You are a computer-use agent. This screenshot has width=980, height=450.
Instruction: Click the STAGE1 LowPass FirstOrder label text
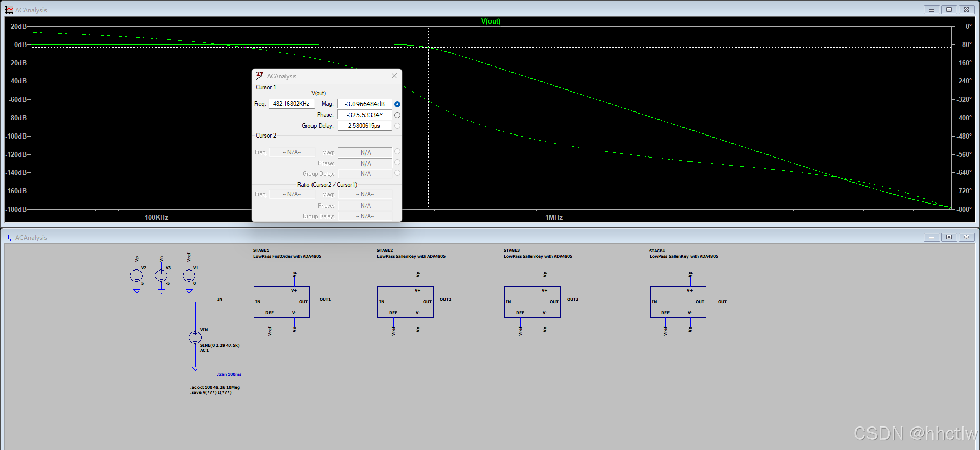pyautogui.click(x=287, y=256)
